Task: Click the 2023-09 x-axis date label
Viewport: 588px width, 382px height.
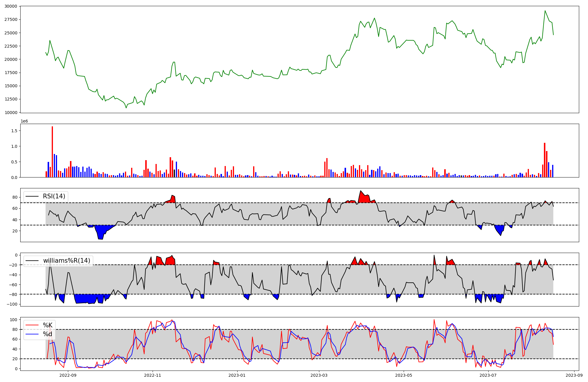Action: [x=574, y=375]
